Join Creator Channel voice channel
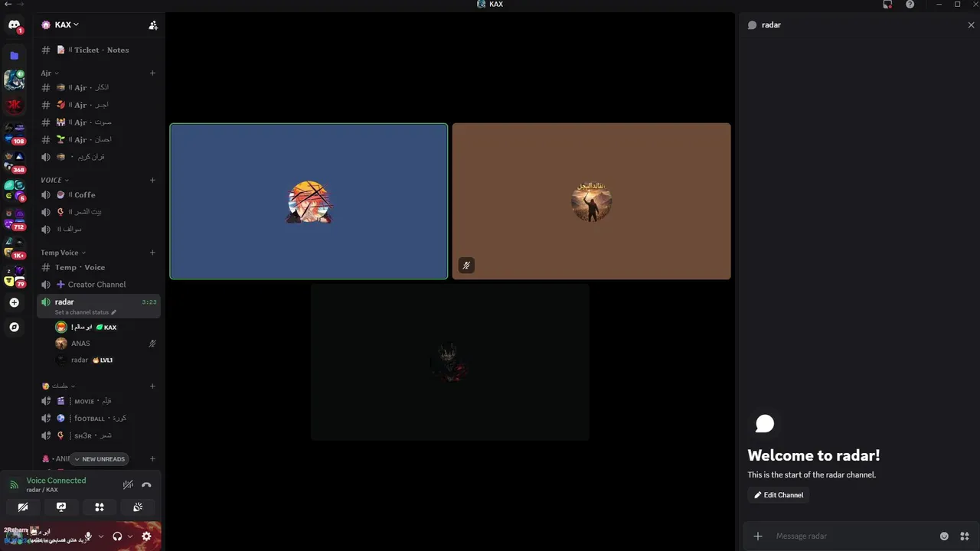The image size is (980, 551). (x=99, y=285)
